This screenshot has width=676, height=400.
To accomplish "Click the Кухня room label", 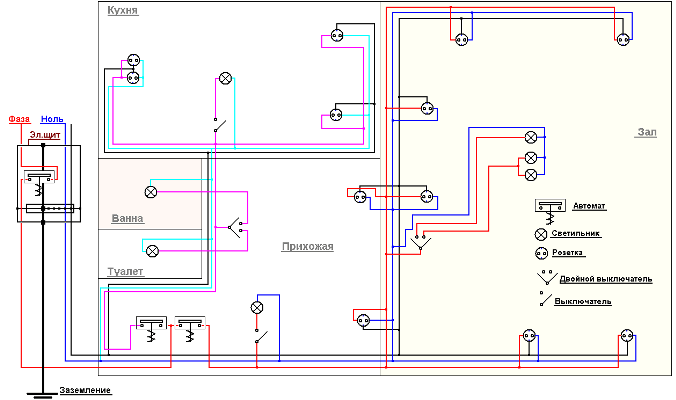I will click(x=121, y=10).
